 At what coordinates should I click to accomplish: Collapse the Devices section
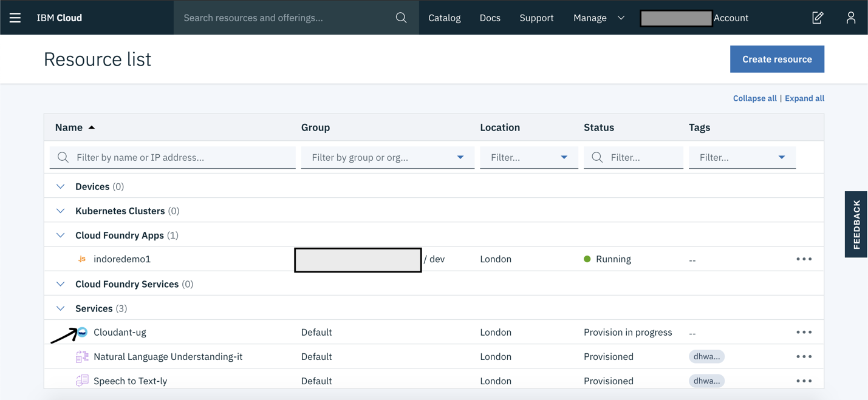pos(61,186)
